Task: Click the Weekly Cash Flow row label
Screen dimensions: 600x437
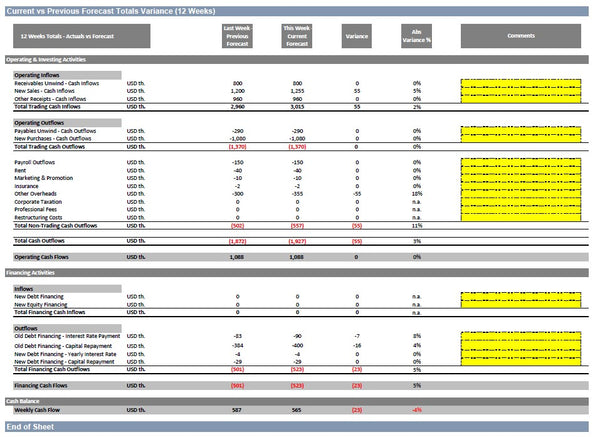Action: tap(40, 409)
